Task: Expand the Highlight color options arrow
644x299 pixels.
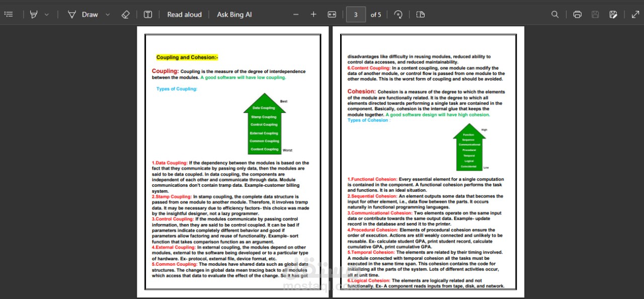Action: [47, 15]
